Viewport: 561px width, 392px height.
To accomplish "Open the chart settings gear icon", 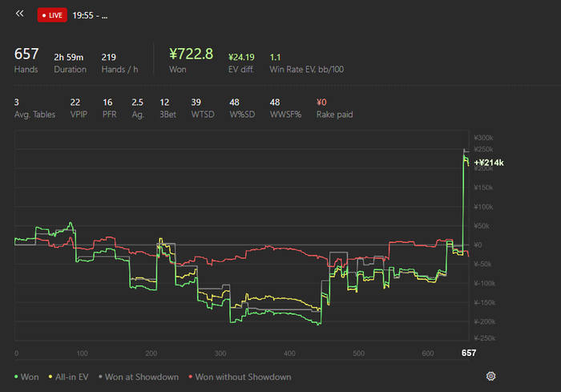I will coord(490,376).
